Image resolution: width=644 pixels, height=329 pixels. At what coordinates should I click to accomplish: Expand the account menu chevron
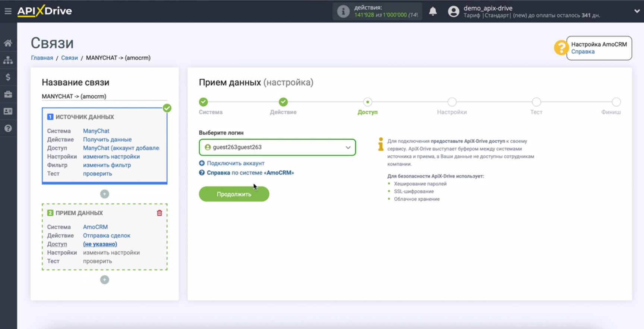click(637, 11)
